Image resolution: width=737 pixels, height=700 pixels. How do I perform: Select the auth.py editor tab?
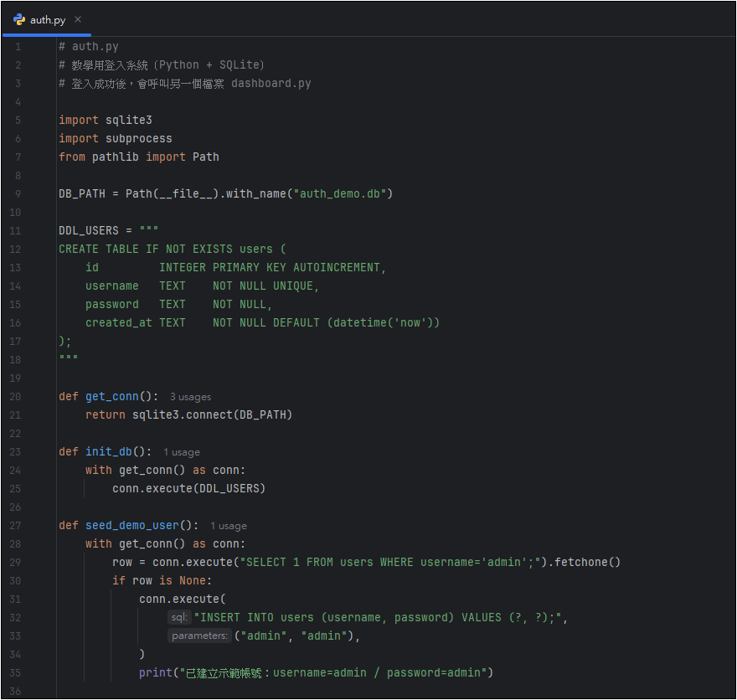click(x=47, y=19)
